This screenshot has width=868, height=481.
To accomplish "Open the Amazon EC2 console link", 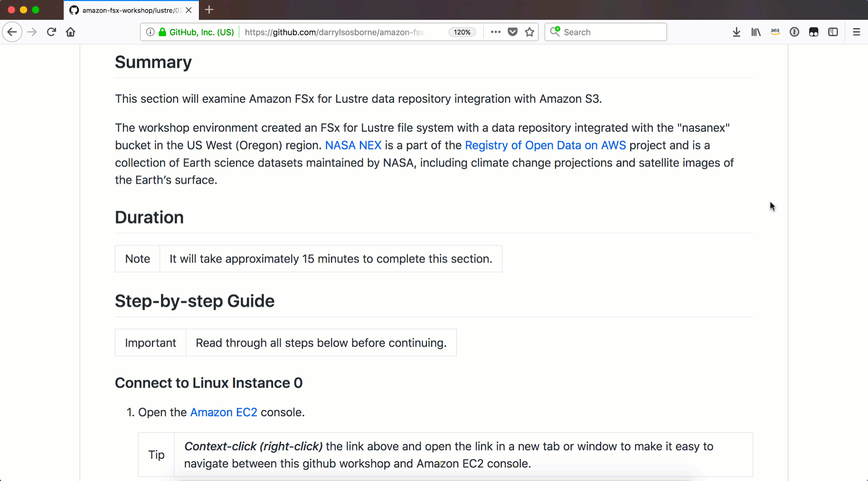I will [x=224, y=412].
